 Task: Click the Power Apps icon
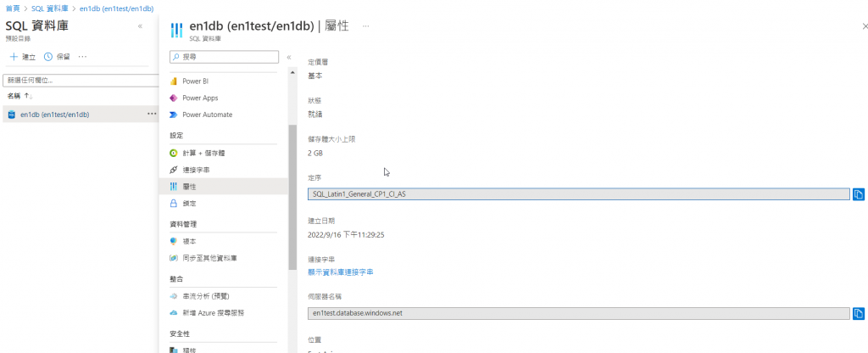(x=173, y=98)
